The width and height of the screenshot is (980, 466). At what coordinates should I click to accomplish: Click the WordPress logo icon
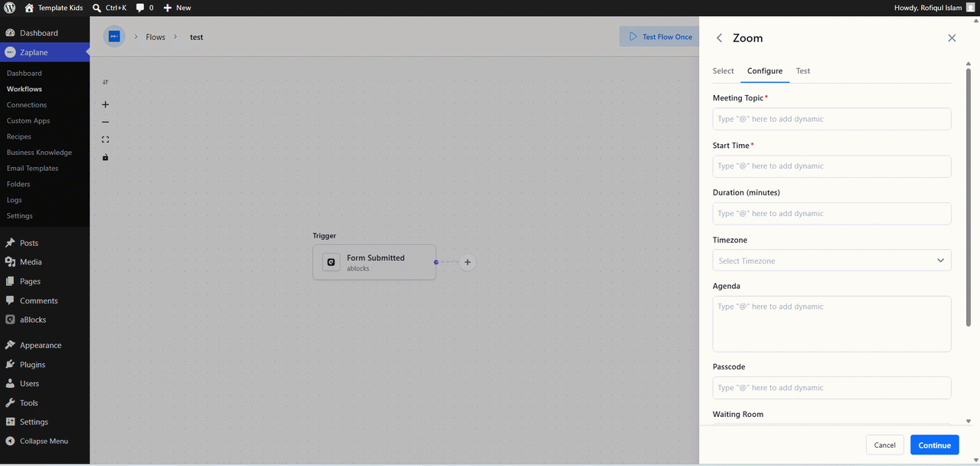click(10, 8)
